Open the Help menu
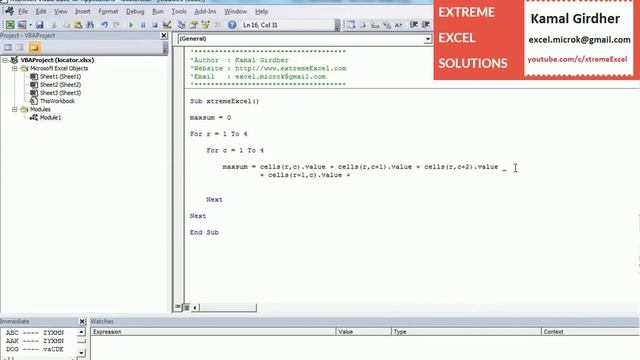This screenshot has height=360, width=640. [261, 11]
